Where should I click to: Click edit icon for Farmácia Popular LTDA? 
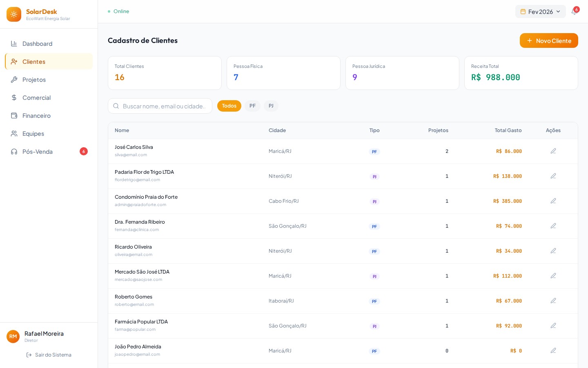(553, 326)
